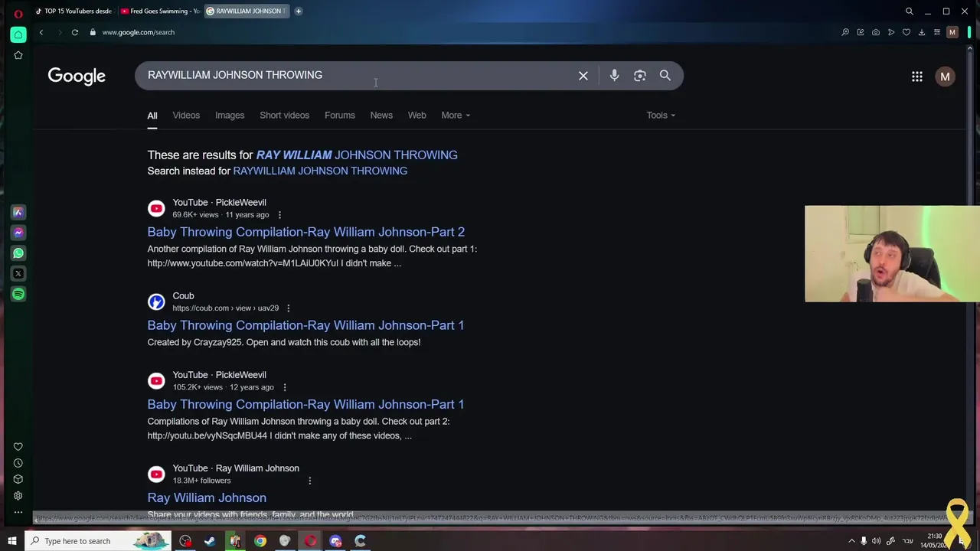Switch to the Forums tab
The image size is (980, 551).
coord(340,116)
